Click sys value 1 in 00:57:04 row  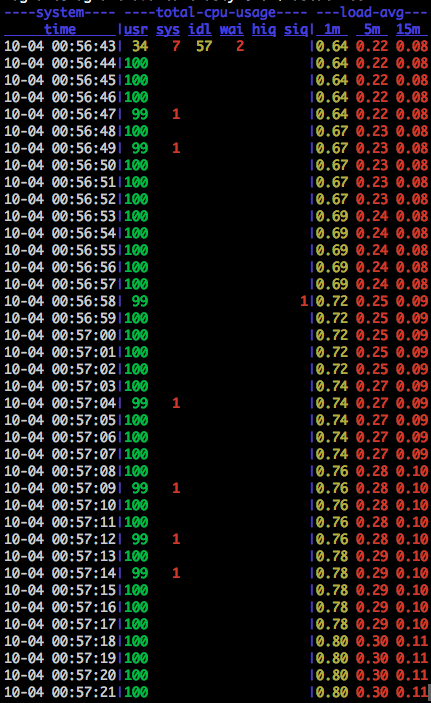click(176, 403)
